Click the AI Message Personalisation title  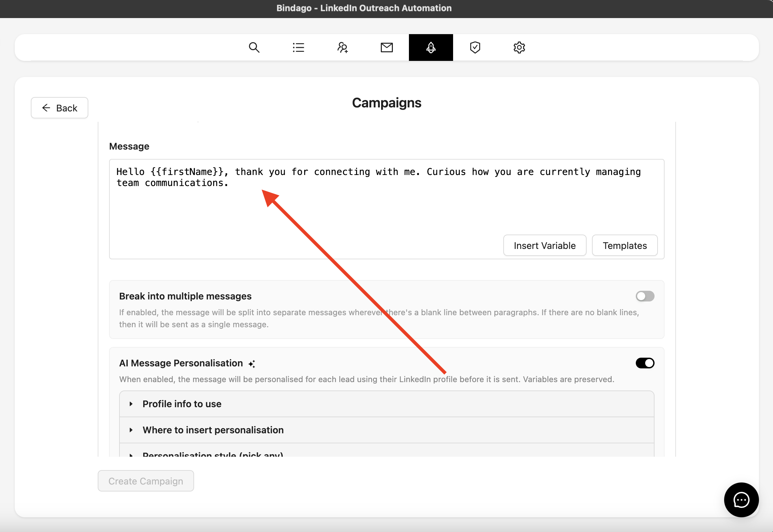181,363
